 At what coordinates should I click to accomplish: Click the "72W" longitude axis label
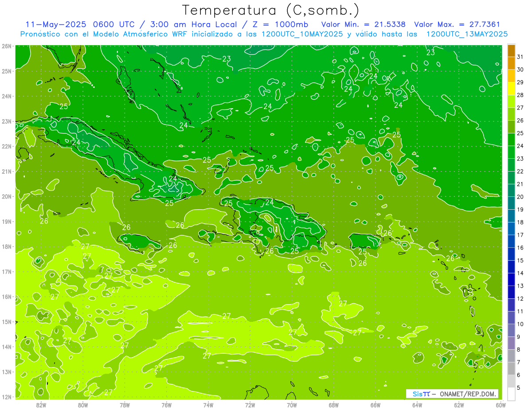[x=250, y=405]
